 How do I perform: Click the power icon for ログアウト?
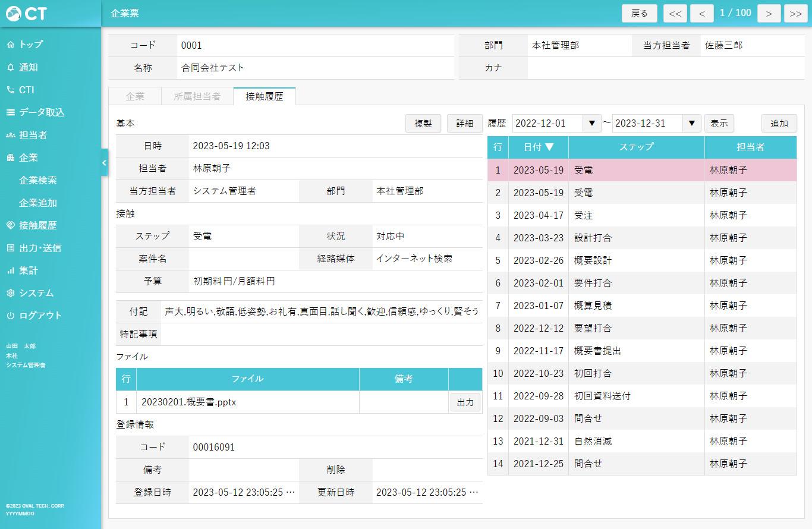[x=11, y=316]
